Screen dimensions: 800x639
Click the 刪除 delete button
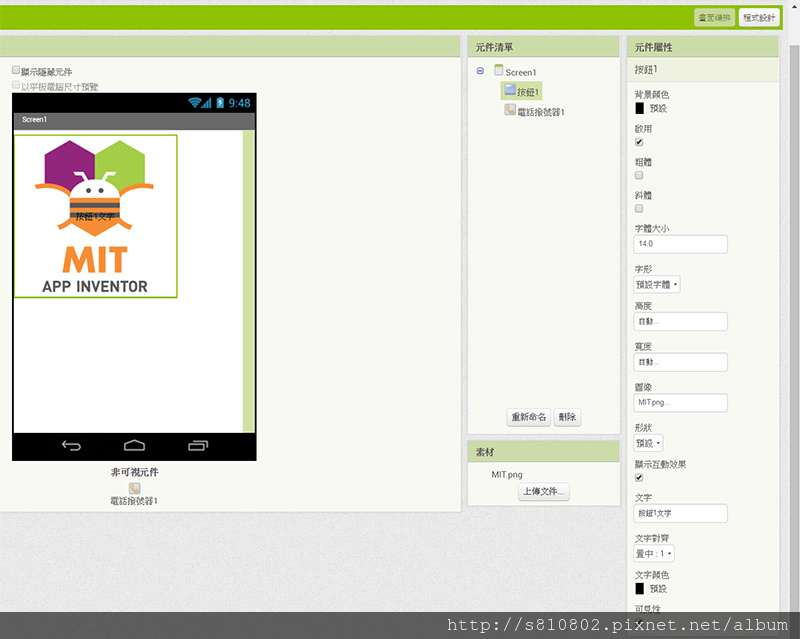coord(567,417)
